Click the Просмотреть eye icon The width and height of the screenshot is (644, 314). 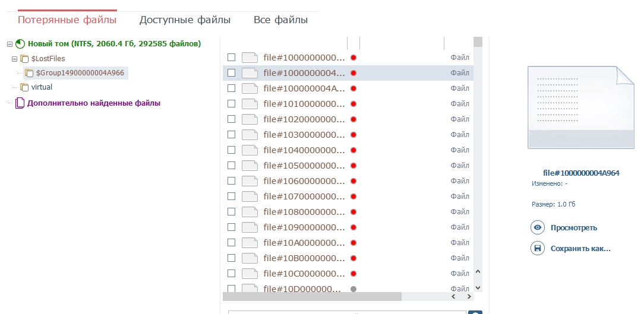(538, 227)
